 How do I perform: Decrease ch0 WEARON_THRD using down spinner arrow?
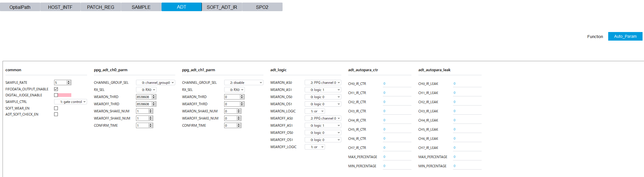click(x=154, y=98)
